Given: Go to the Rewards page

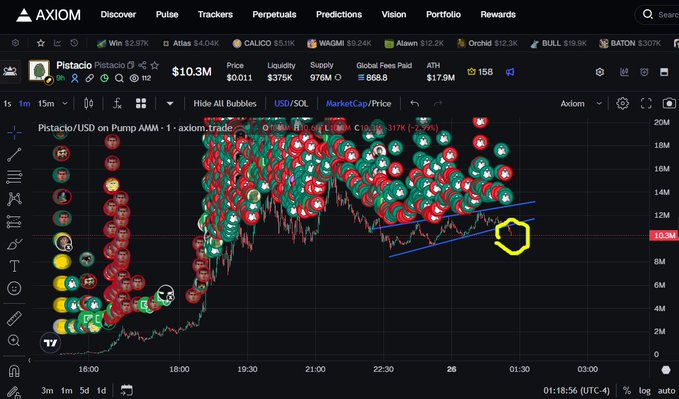Looking at the screenshot, I should click(x=498, y=14).
